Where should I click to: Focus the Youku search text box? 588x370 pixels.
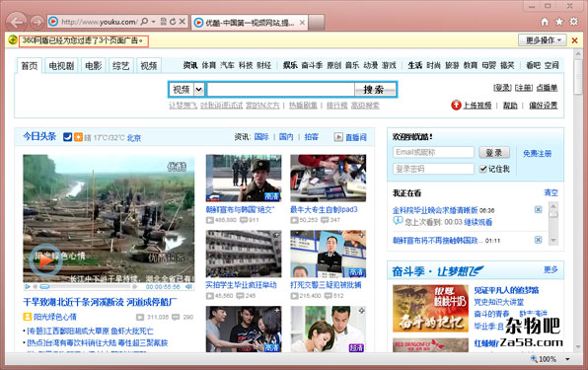(x=281, y=90)
